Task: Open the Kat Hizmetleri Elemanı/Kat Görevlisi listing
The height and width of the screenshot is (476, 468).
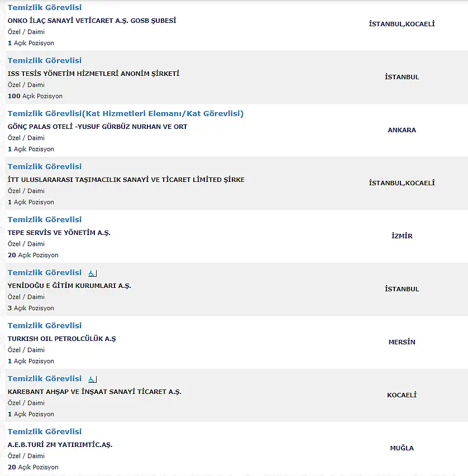Action: pyautogui.click(x=126, y=113)
